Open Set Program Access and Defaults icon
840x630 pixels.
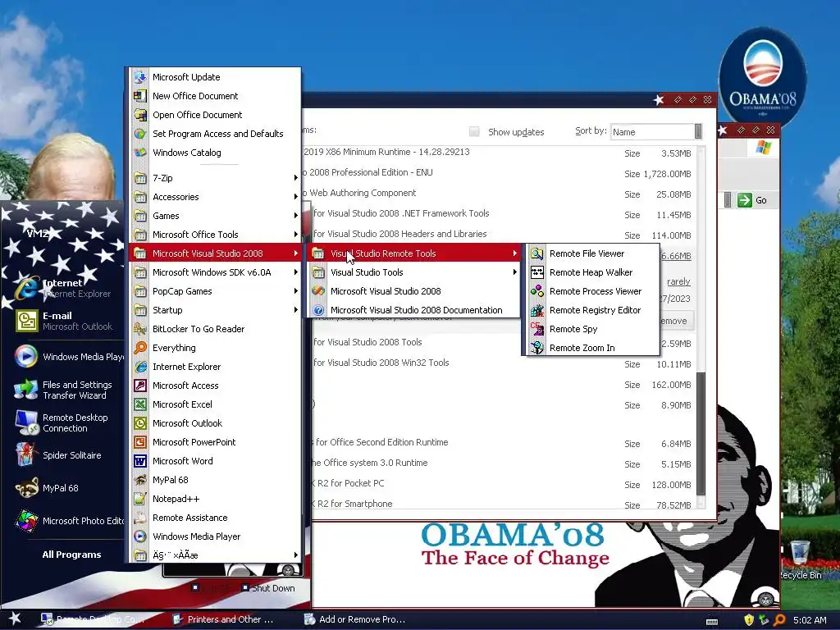(x=140, y=134)
